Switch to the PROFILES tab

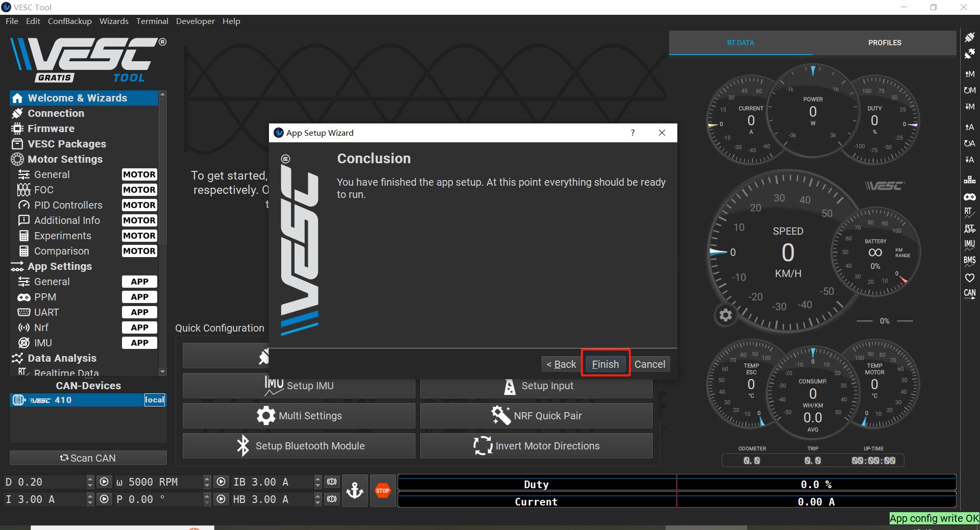(x=885, y=43)
